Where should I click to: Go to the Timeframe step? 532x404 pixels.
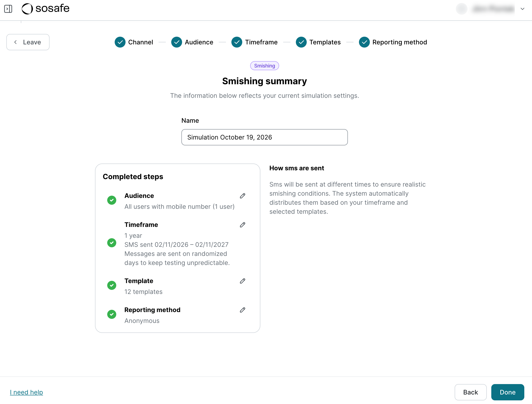(254, 42)
